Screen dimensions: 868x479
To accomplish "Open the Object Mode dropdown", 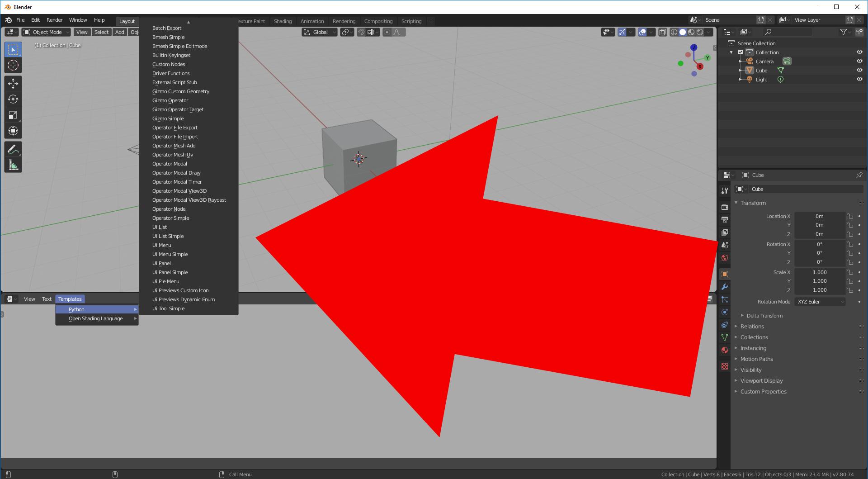I will click(x=47, y=32).
